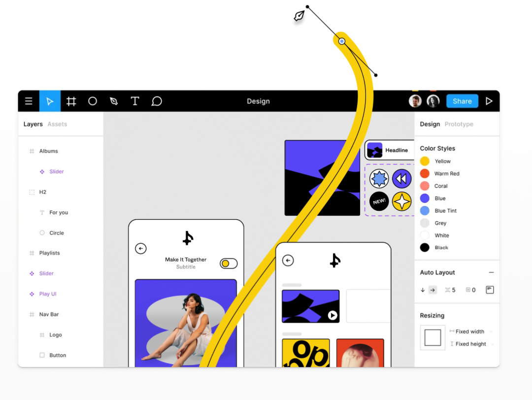Viewport: 532px width, 400px height.
Task: Switch to the Layers tab
Action: (33, 124)
